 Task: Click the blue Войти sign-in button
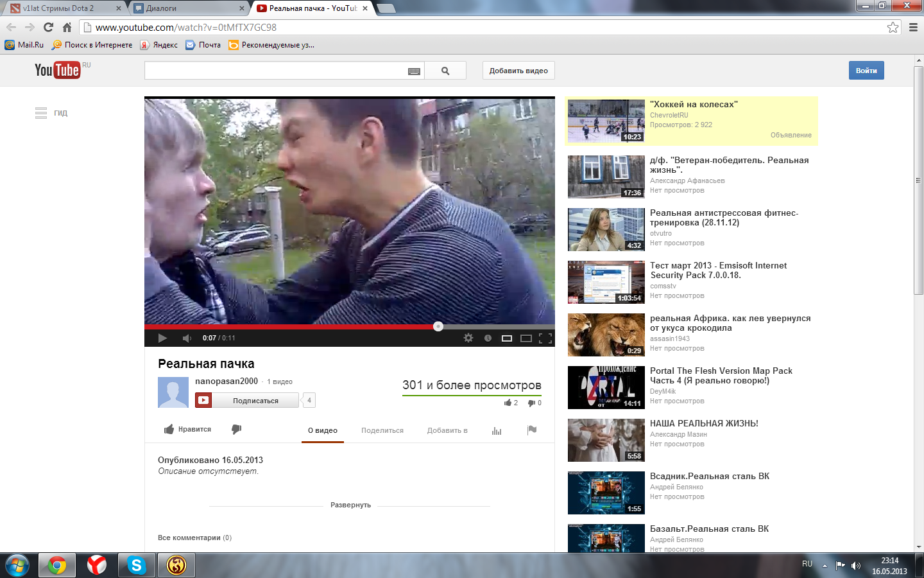pos(866,71)
